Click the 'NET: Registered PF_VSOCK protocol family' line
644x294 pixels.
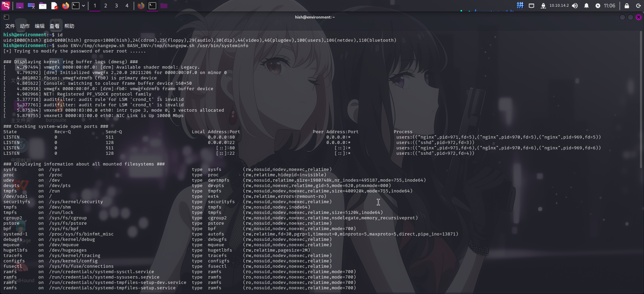coord(77,94)
